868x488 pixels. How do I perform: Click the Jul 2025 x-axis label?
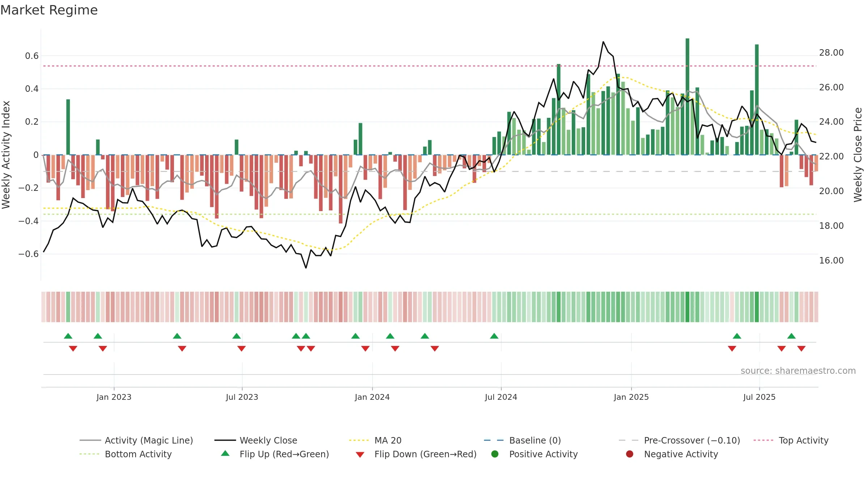(x=759, y=397)
